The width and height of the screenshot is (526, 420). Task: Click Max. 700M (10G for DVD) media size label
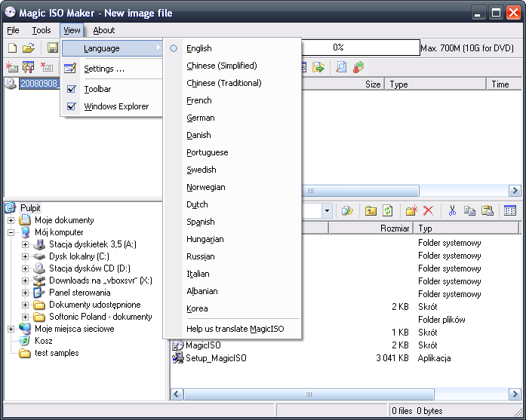tap(467, 48)
